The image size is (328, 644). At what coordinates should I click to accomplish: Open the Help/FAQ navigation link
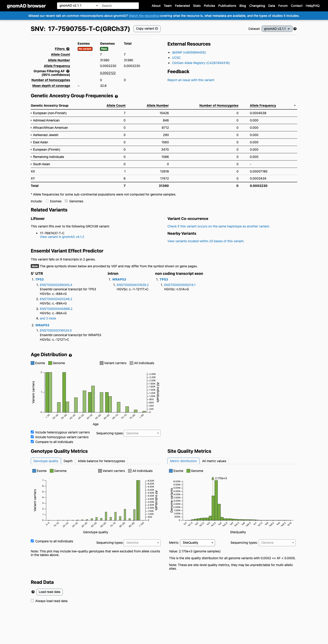click(312, 6)
